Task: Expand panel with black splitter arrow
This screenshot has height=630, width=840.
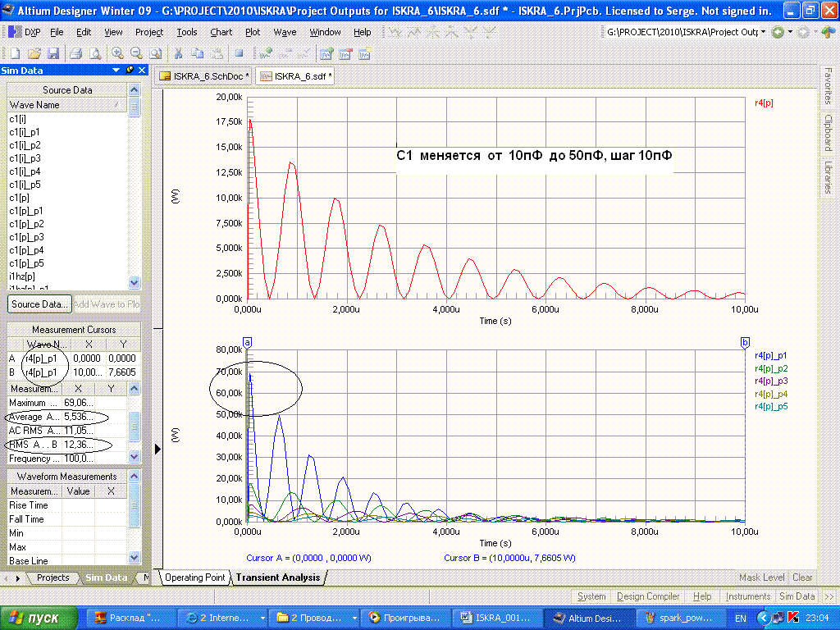Action: (157, 449)
